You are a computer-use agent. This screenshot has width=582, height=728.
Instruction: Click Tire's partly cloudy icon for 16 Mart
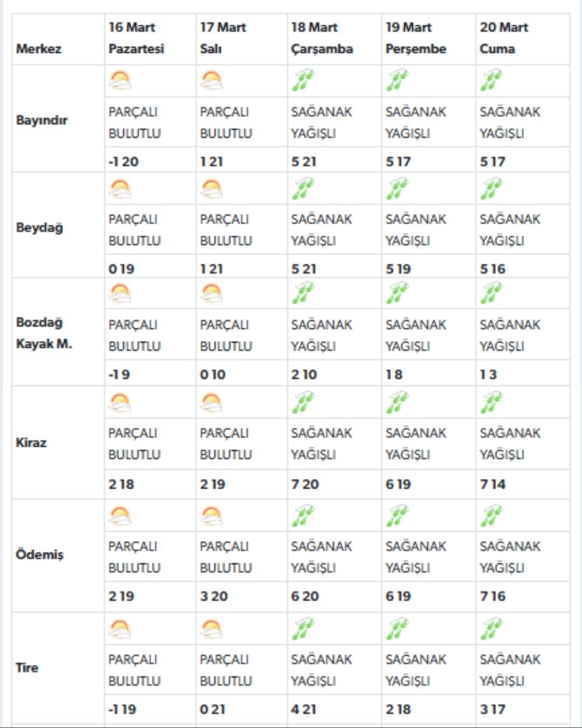pos(120,629)
